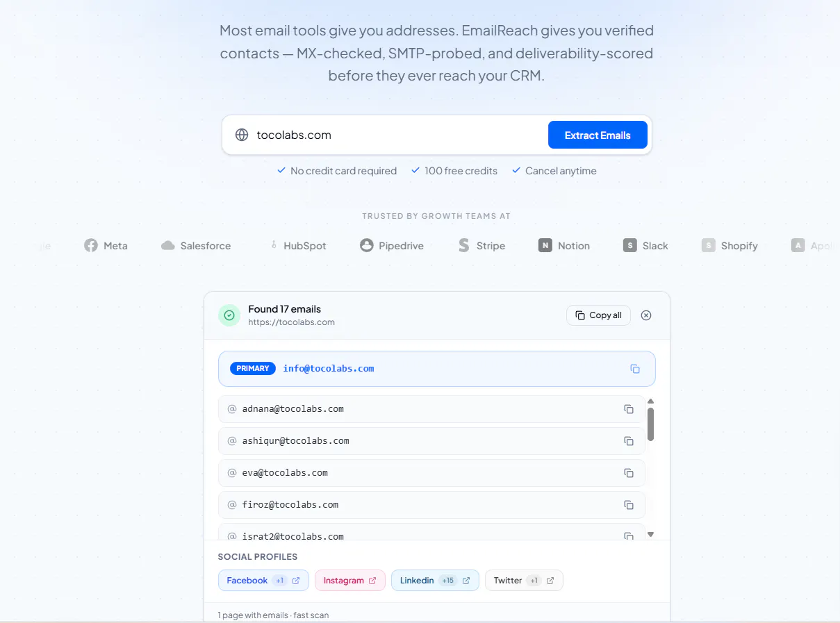Click the Copy all button

click(x=598, y=315)
